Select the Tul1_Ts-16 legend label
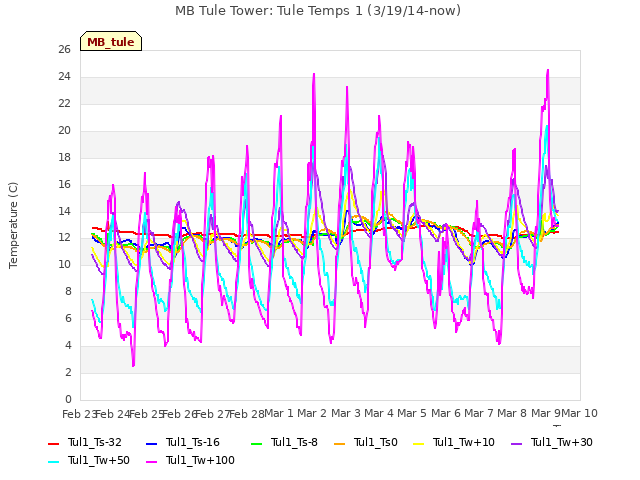The width and height of the screenshot is (640, 480). [193, 442]
